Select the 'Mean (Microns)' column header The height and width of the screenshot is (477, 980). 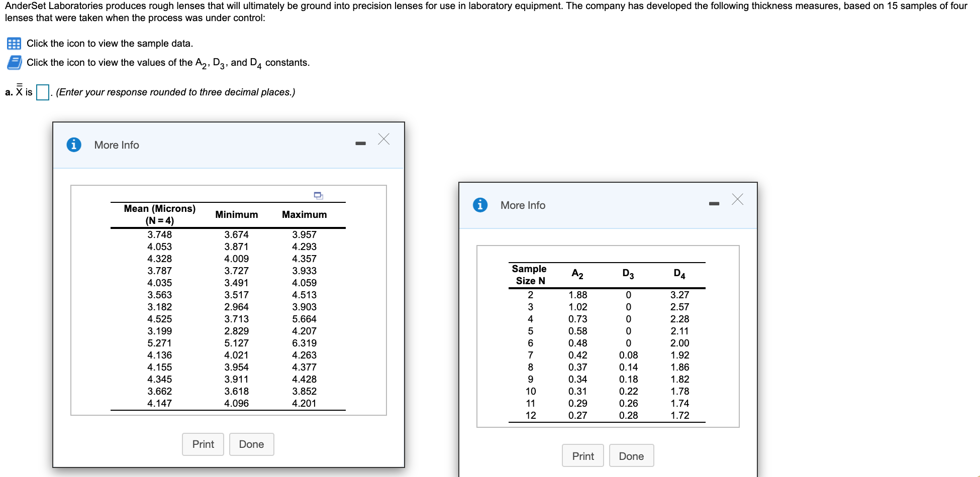point(160,214)
